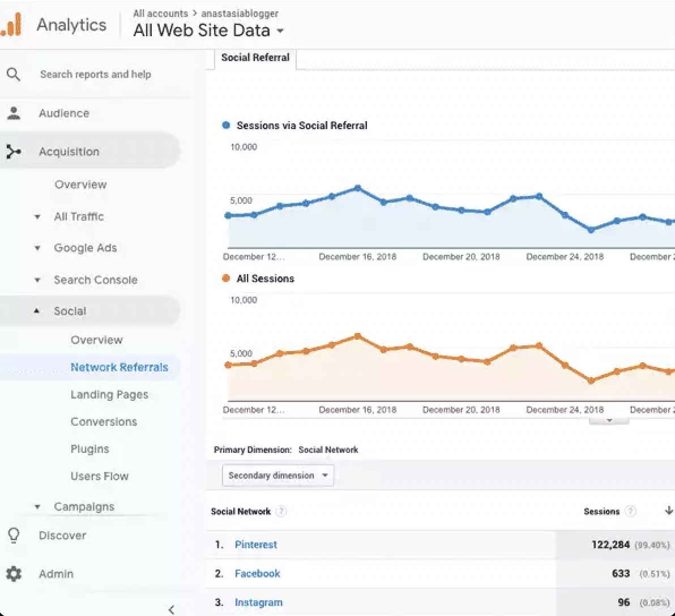Image resolution: width=675 pixels, height=616 pixels.
Task: Click the Acquisition branching arrows icon
Action: pyautogui.click(x=14, y=152)
